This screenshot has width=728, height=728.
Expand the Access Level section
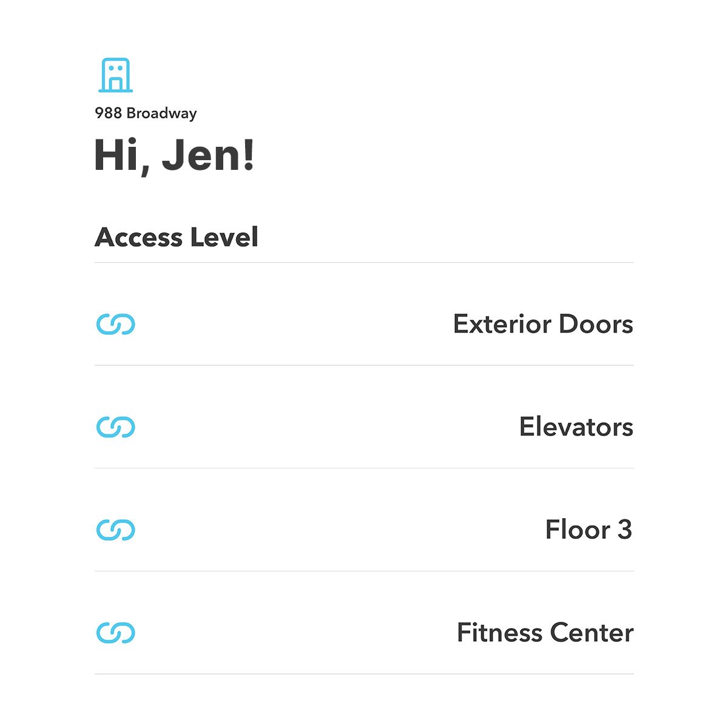pyautogui.click(x=178, y=238)
